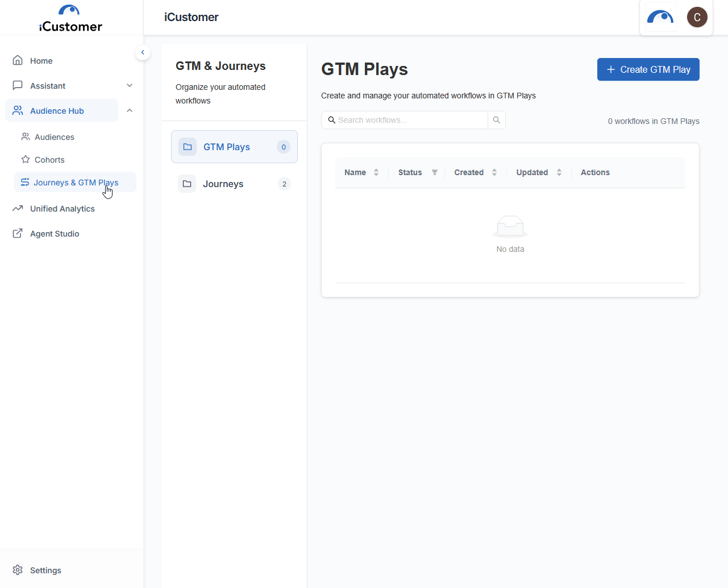The image size is (728, 588).
Task: Click the Cohorts star icon
Action: point(26,159)
